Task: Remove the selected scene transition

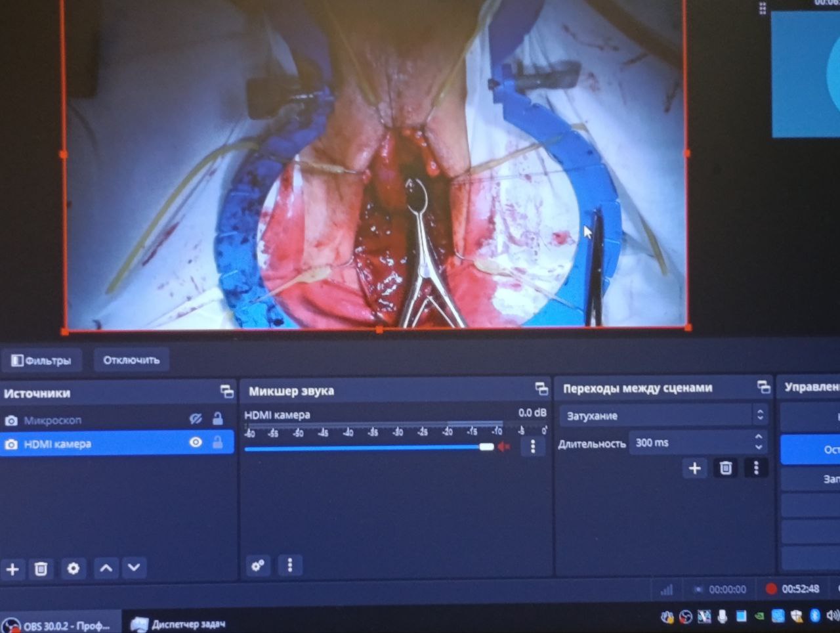Action: pyautogui.click(x=725, y=468)
